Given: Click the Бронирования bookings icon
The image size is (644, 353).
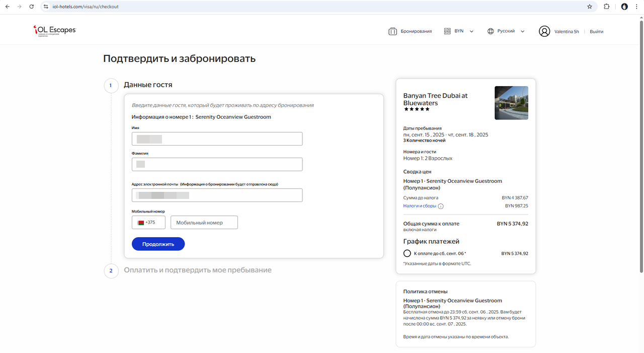Looking at the screenshot, I should click(x=393, y=31).
